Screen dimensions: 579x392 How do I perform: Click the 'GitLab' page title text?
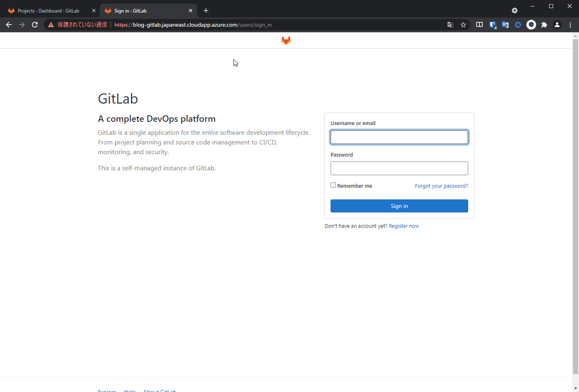point(118,99)
